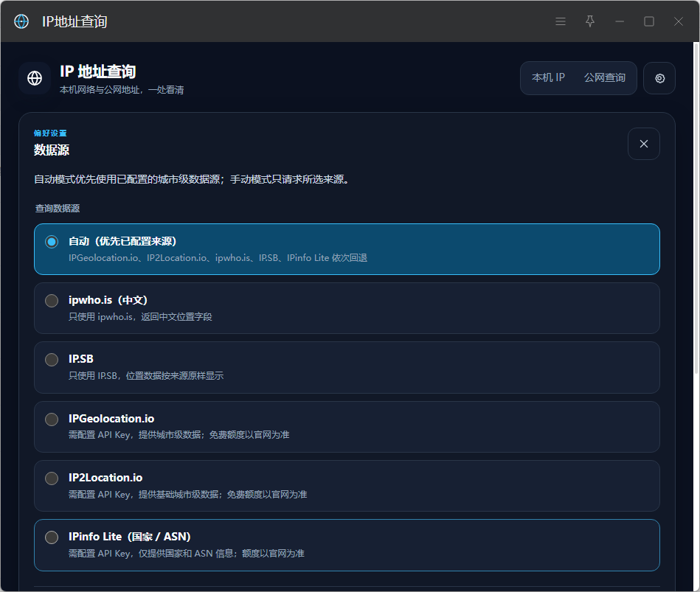This screenshot has height=592, width=700.
Task: Choose IP2Location.io as data source
Action: click(x=52, y=478)
